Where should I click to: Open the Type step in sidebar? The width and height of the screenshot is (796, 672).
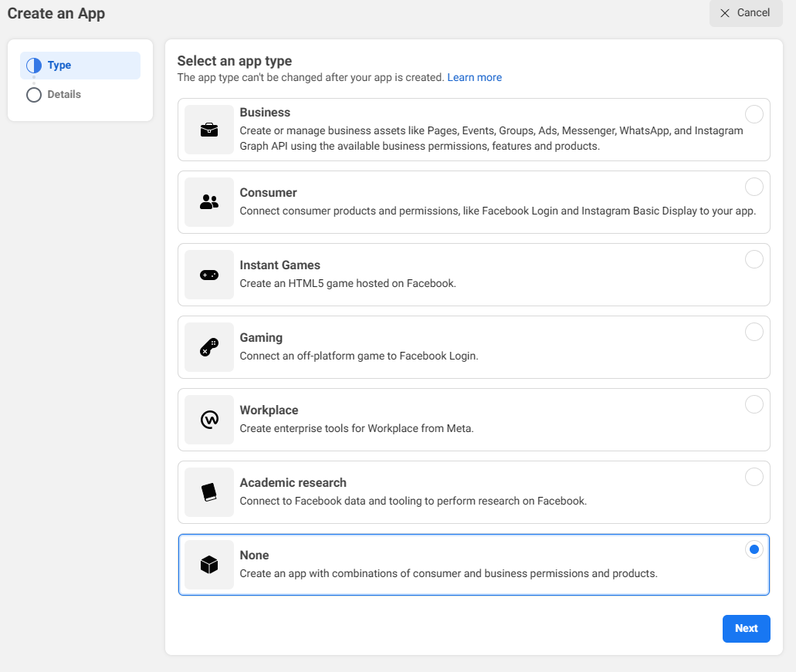(80, 66)
